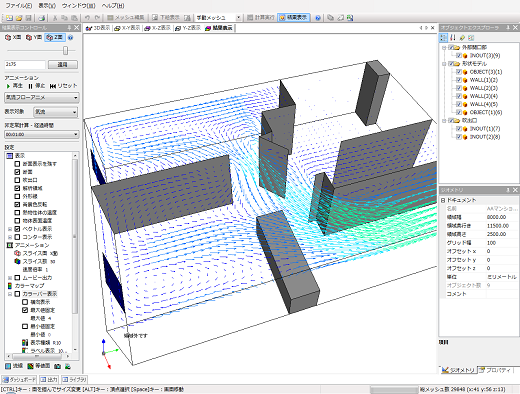The image size is (520, 394).
Task: Toggle the 解析領域 analysis domain checkbox
Action: coord(17,188)
